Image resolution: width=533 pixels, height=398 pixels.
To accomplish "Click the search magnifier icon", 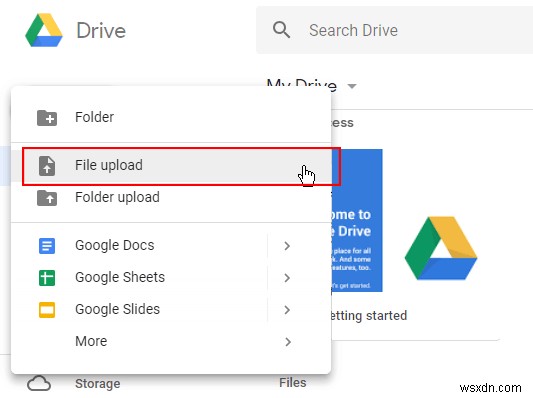I will click(x=281, y=30).
